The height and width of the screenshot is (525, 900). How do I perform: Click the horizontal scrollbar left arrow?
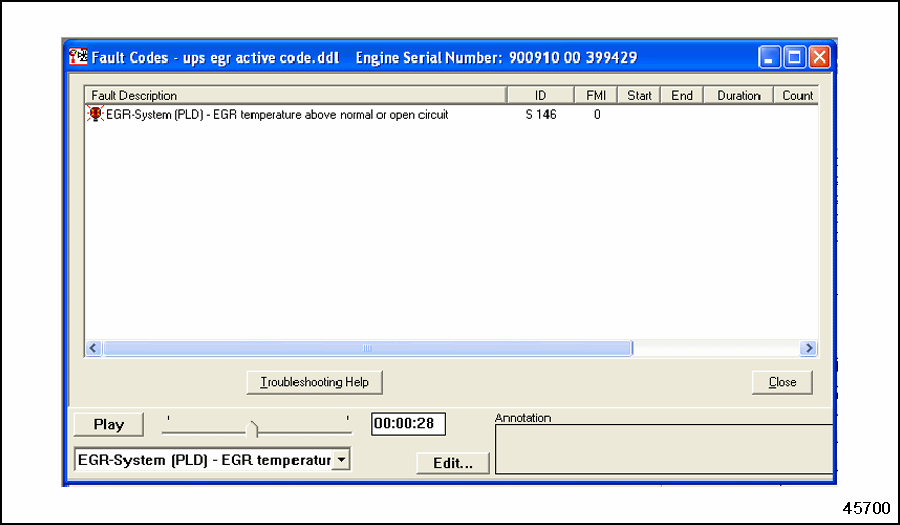(x=94, y=348)
